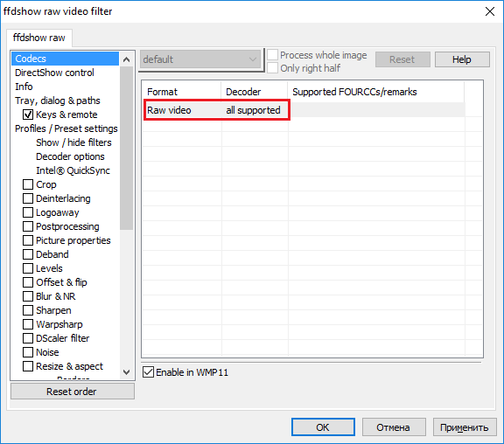
Task: Select the Raw video row's decoder cell
Action: tap(253, 110)
